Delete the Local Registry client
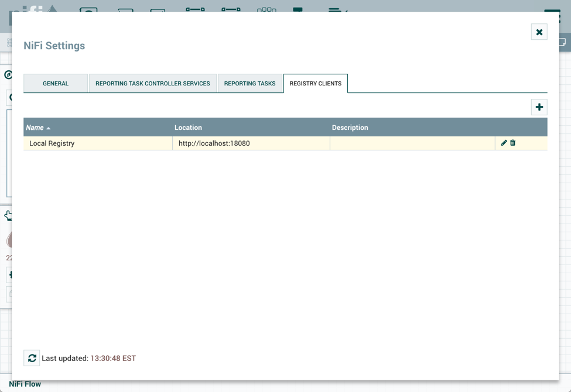This screenshot has width=571, height=392. pyautogui.click(x=512, y=142)
